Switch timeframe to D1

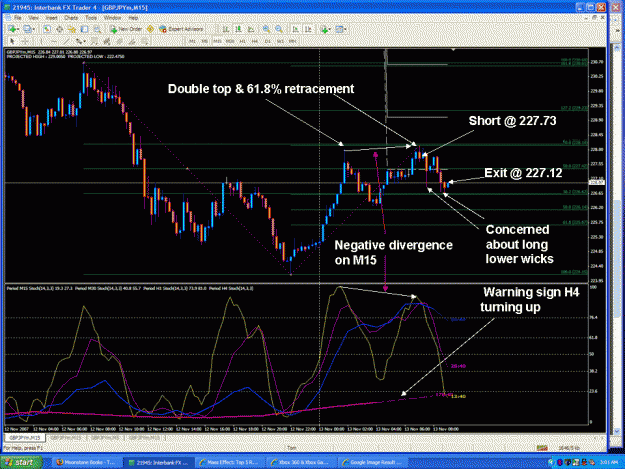tap(267, 41)
